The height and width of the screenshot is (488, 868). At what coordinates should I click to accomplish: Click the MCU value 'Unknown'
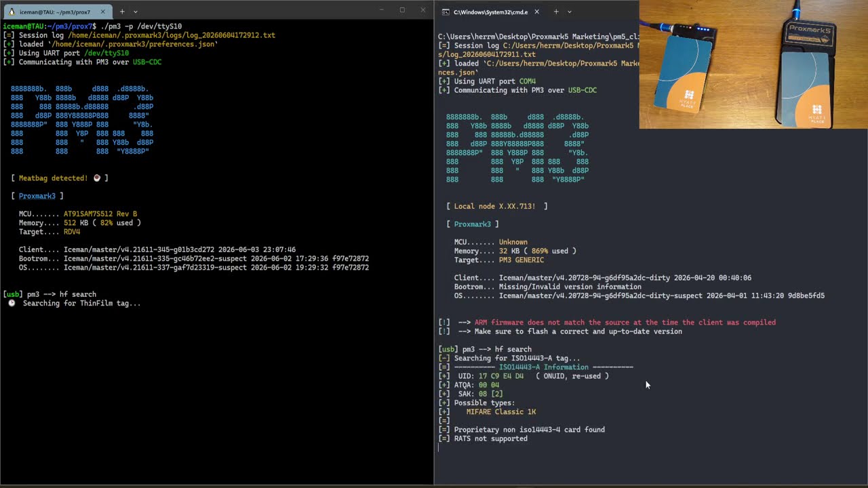tap(513, 242)
